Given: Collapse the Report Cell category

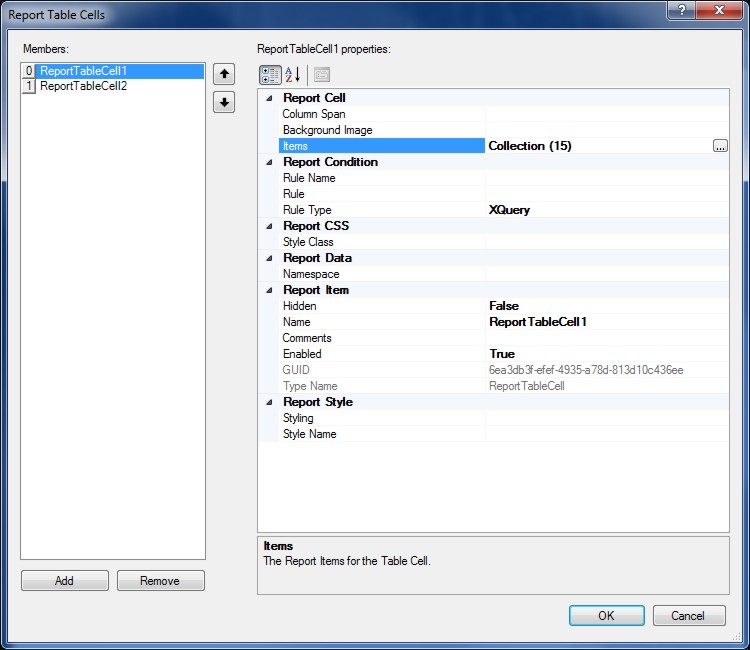Looking at the screenshot, I should pyautogui.click(x=268, y=98).
